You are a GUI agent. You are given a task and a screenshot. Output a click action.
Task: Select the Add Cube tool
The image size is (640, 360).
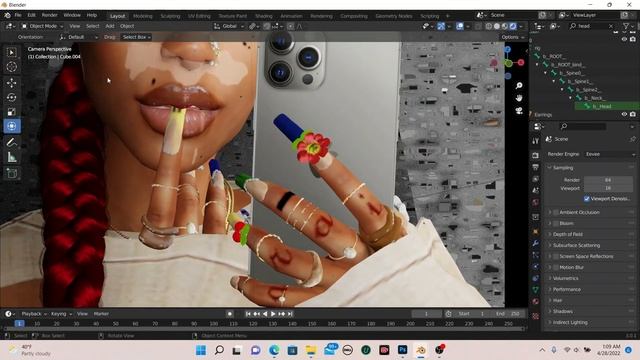pos(11,173)
